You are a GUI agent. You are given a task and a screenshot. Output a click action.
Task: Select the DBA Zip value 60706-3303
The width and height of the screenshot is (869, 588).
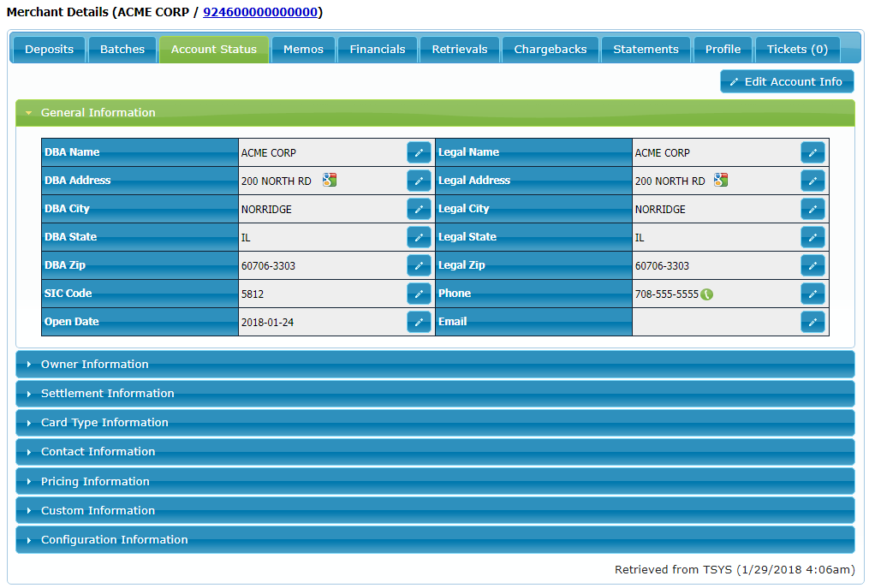click(268, 266)
